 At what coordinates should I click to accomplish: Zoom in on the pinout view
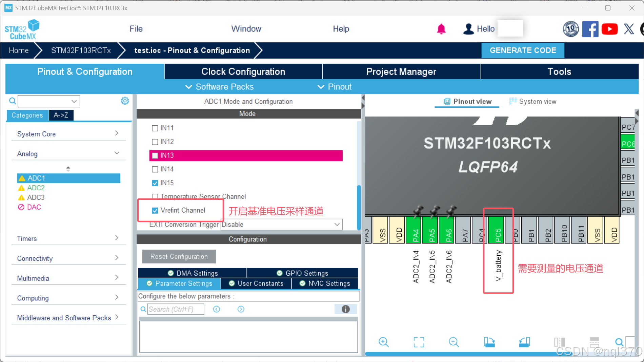(x=383, y=342)
